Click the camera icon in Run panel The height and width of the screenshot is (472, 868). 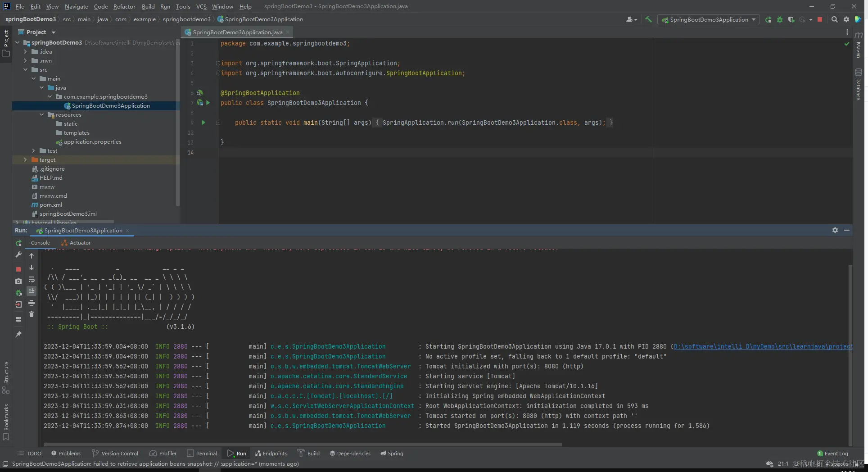(18, 281)
